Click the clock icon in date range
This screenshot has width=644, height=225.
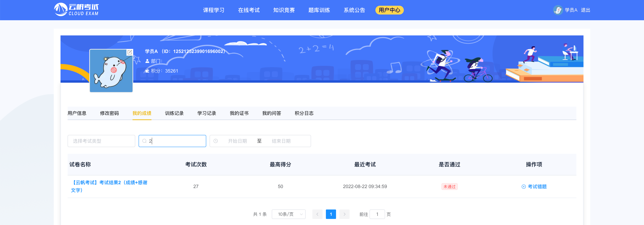coord(216,141)
